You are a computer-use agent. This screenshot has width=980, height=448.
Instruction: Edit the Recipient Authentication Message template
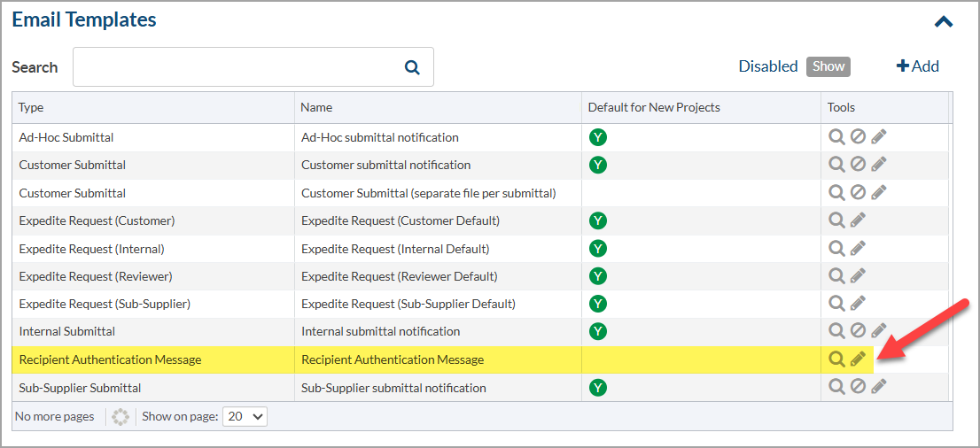(x=858, y=359)
